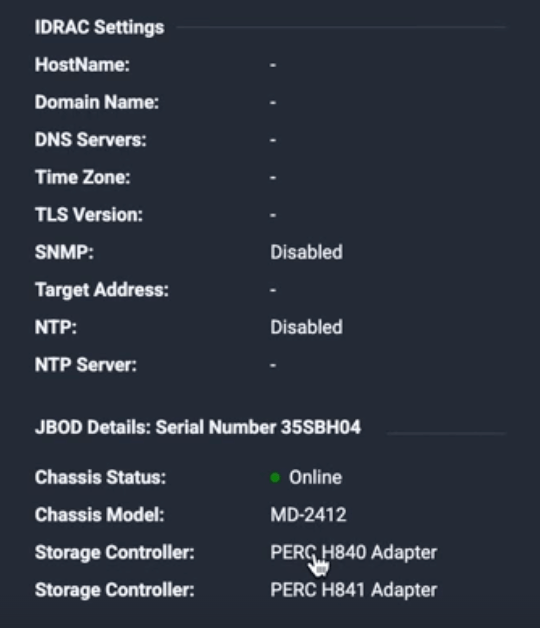Click the IDRAC Settings section heading

pyautogui.click(x=99, y=28)
